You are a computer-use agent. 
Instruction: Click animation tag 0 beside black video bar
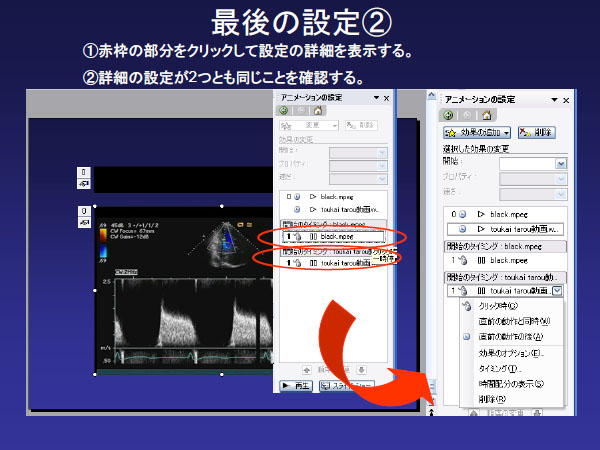click(83, 171)
